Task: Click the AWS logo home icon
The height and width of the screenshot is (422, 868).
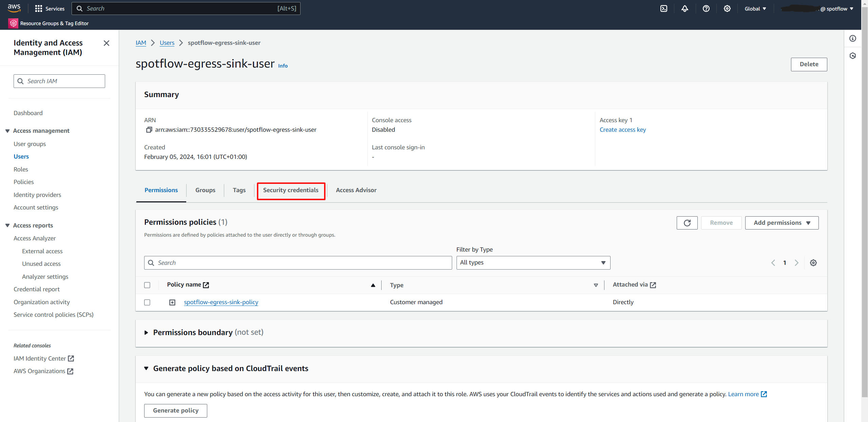Action: coord(14,8)
